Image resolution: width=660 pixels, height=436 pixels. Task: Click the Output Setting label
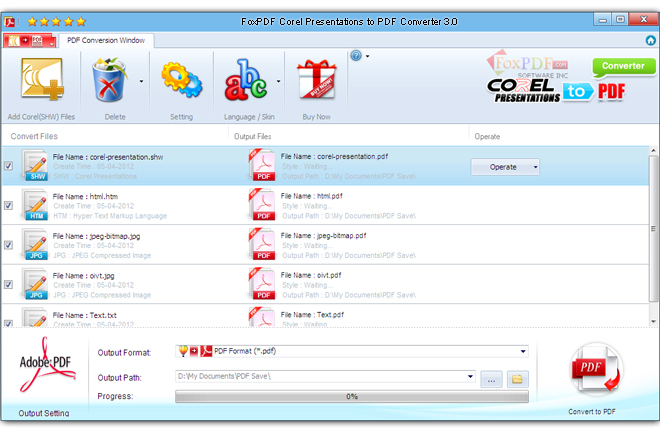44,413
